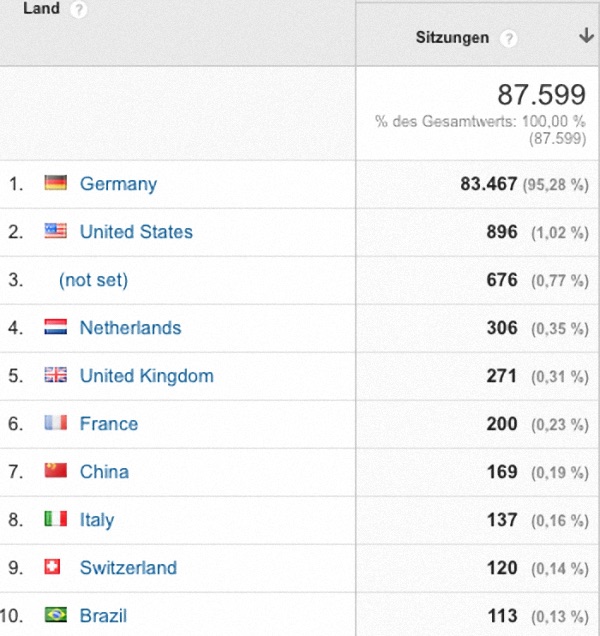Click the China flag icon

coord(56,471)
